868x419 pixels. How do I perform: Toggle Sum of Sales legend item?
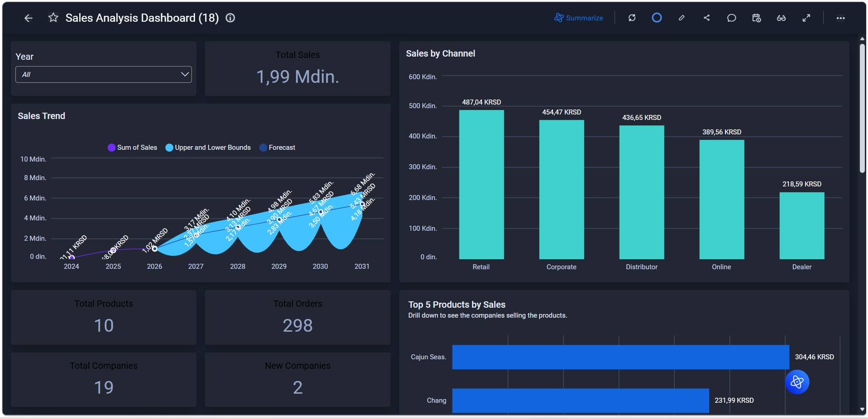pyautogui.click(x=133, y=148)
